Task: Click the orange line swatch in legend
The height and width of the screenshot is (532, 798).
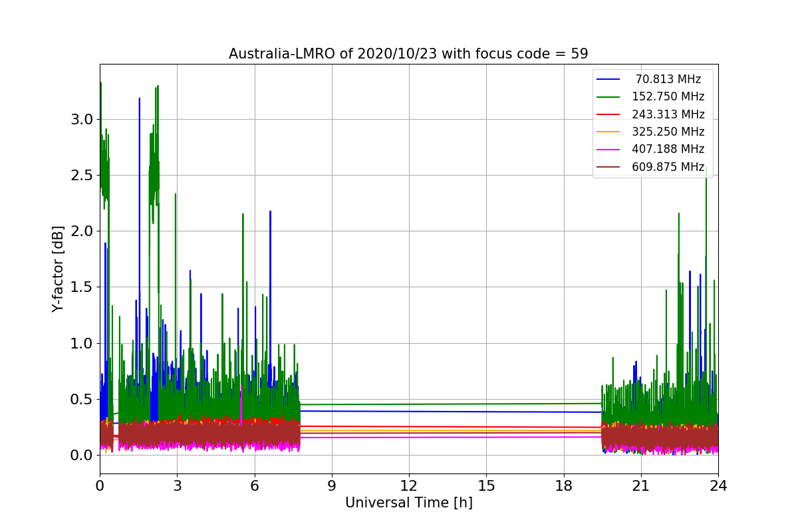Action: click(x=609, y=132)
